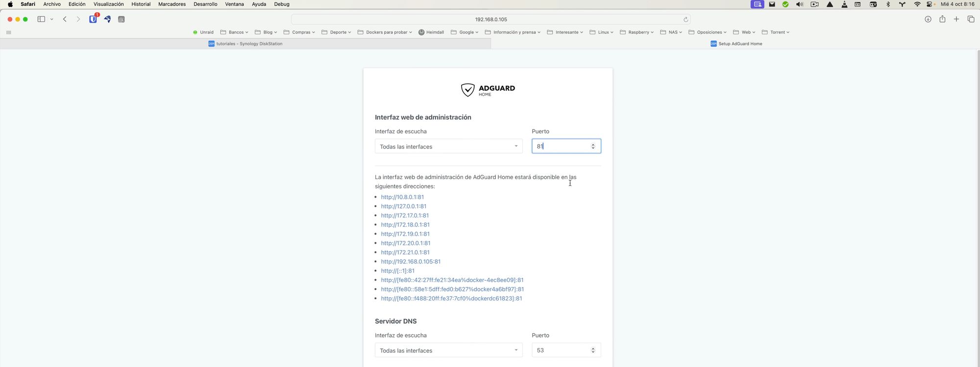Show Safari downloads
980x367 pixels.
pyautogui.click(x=928, y=19)
